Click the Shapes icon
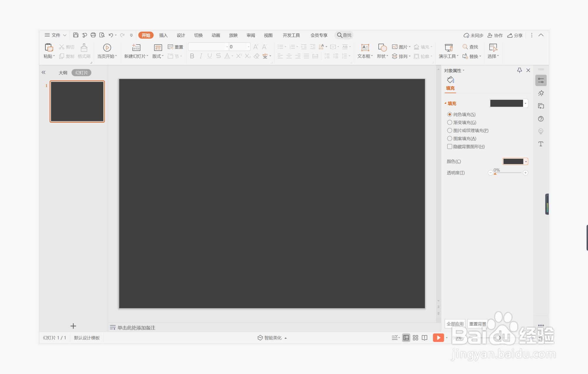Viewport: 588px width, 374px height. pos(382,47)
